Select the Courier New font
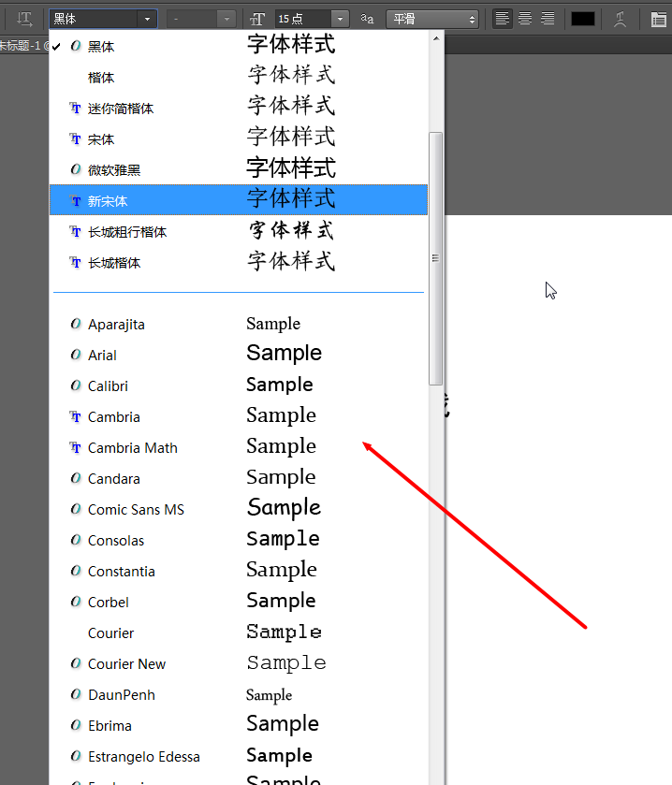 tap(239, 663)
